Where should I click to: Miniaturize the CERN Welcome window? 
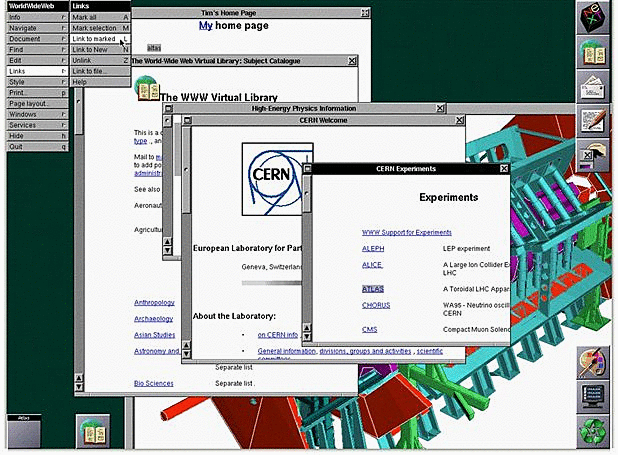(187, 120)
